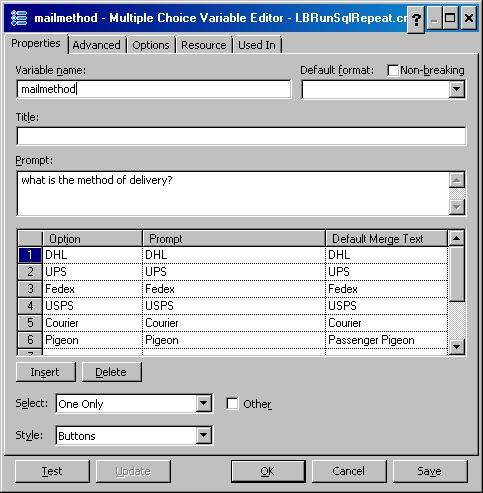Viewport: 483px width, 493px height.
Task: Select row header 4 in options table
Action: 30,306
